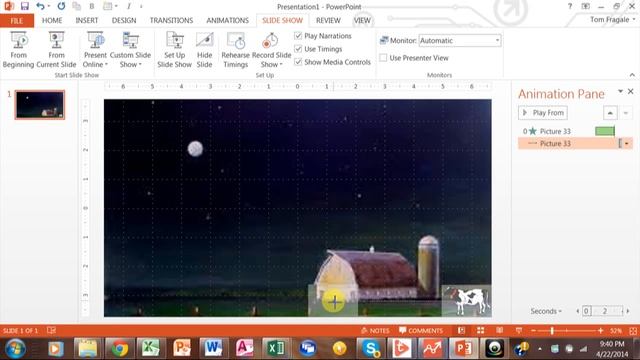
Task: Switch to the VIEW tab
Action: [x=362, y=20]
